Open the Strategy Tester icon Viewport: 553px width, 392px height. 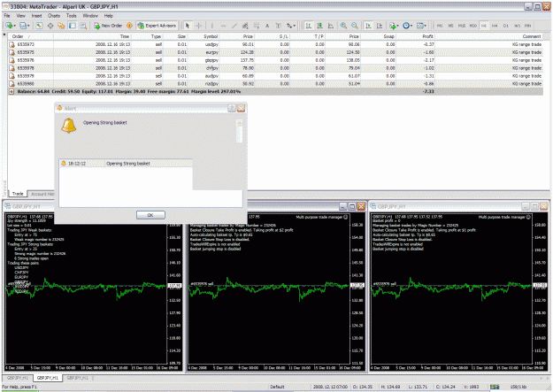click(x=83, y=26)
